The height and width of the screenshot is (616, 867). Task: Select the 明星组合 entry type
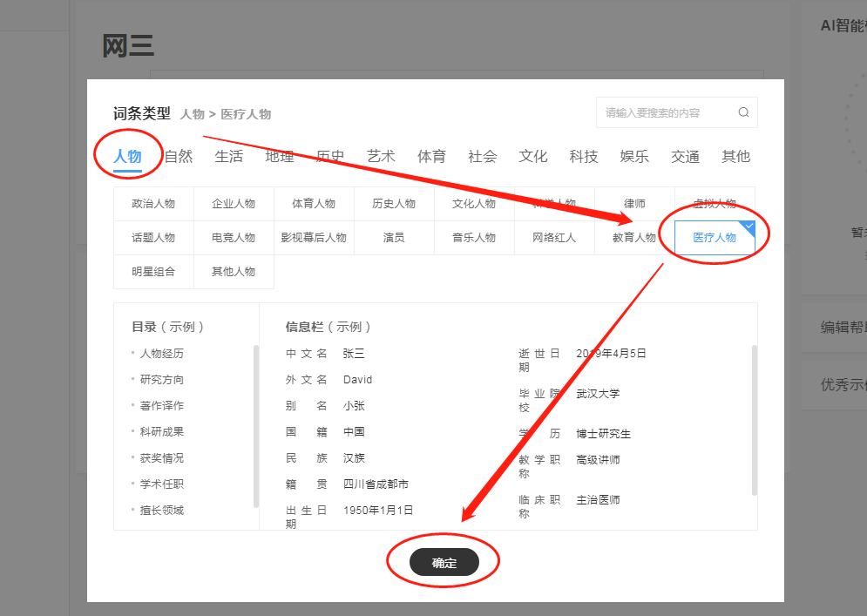(153, 272)
